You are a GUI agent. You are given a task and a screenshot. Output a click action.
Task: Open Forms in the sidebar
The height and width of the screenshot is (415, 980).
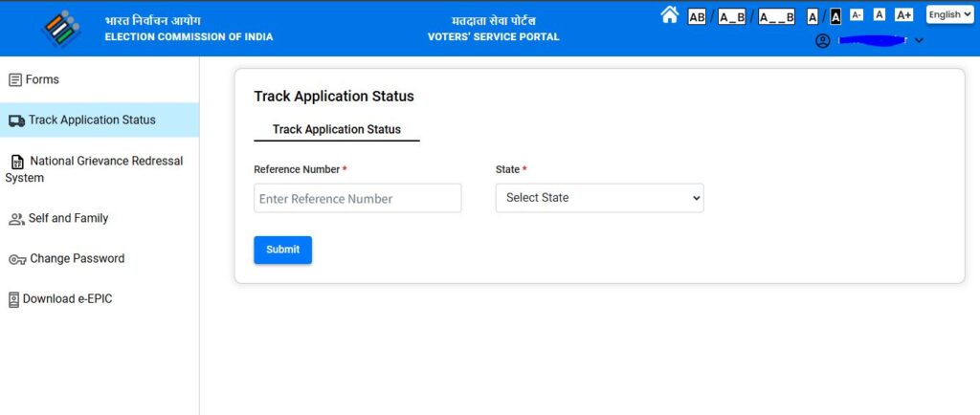tap(100, 80)
